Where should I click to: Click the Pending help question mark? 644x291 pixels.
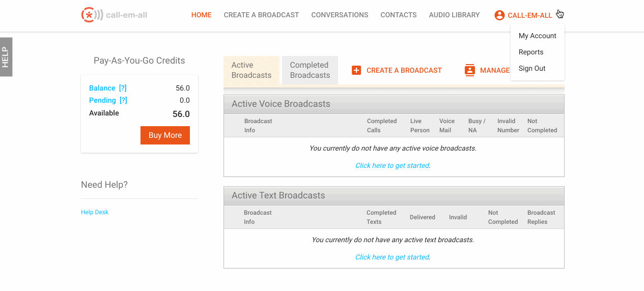point(123,100)
